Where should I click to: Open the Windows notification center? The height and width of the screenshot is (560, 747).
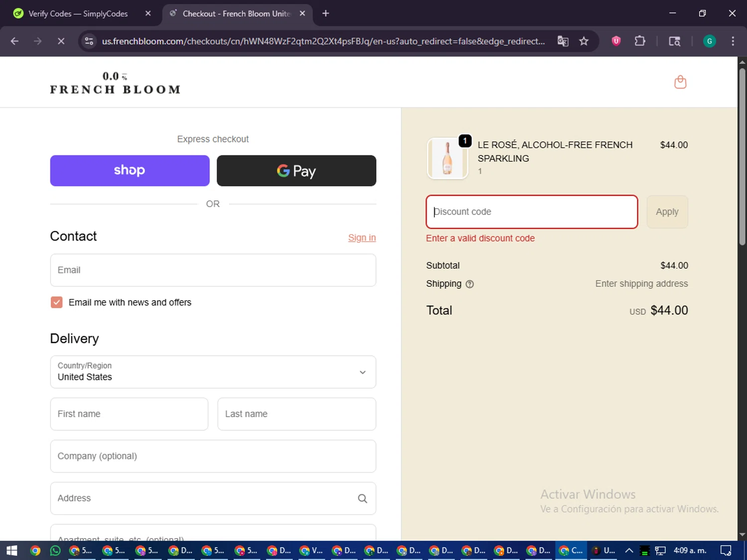coord(726,551)
